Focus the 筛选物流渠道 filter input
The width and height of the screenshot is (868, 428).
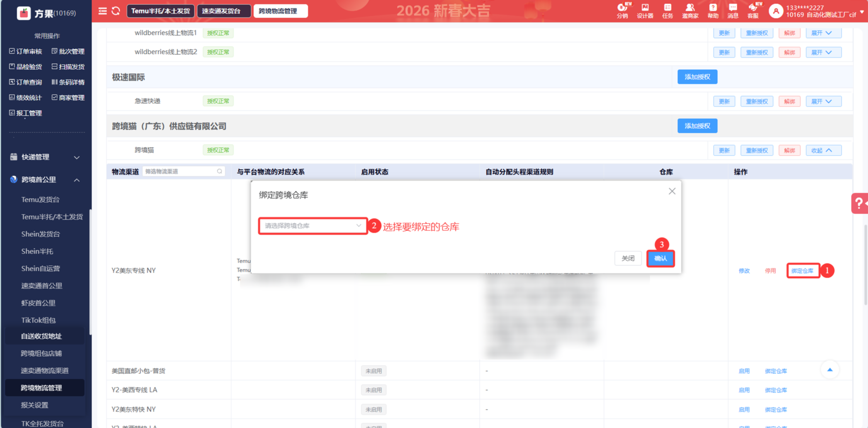click(x=184, y=171)
